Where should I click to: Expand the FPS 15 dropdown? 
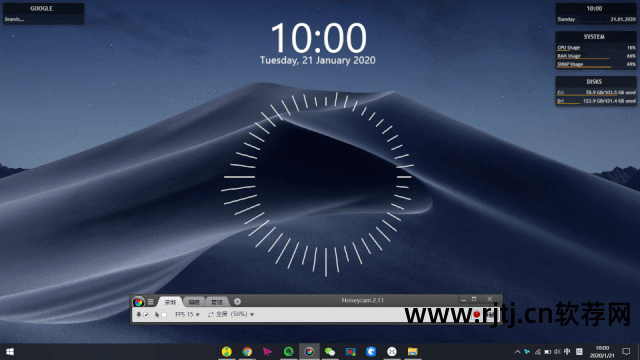pyautogui.click(x=187, y=314)
